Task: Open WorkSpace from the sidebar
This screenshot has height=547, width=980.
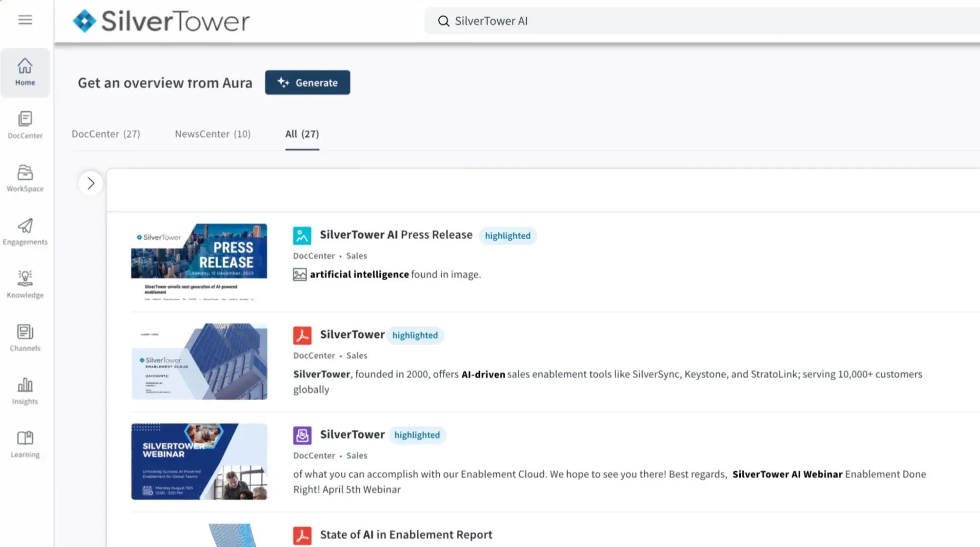Action: pyautogui.click(x=25, y=178)
